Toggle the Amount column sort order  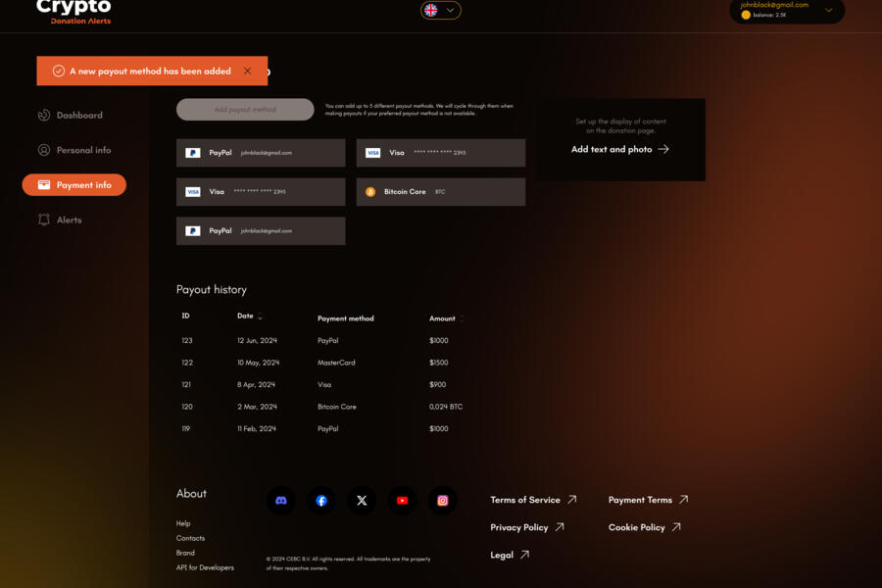[460, 318]
